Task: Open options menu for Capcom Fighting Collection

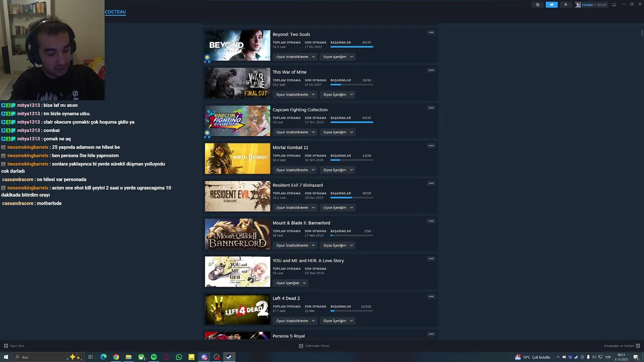Action: (x=431, y=108)
